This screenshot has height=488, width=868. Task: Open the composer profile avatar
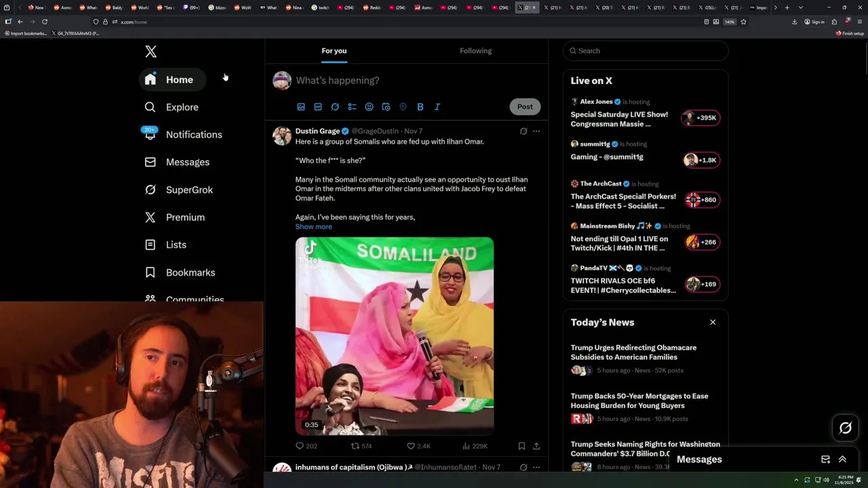[x=282, y=81]
